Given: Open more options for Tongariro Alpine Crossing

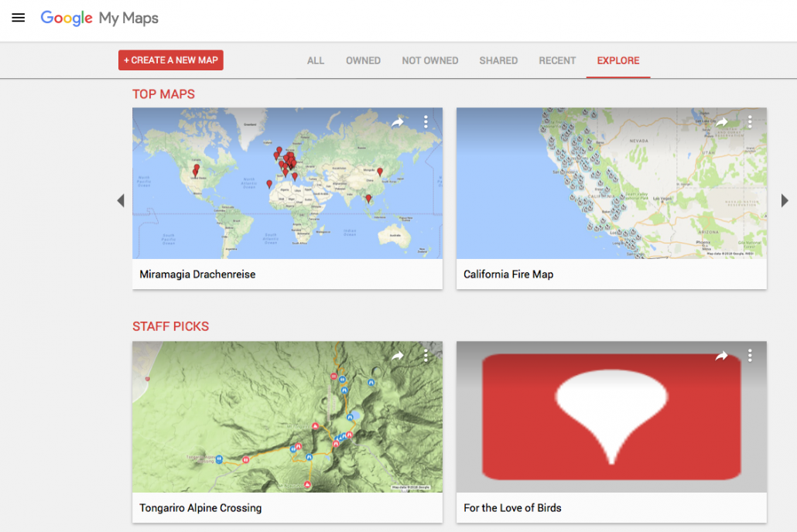Looking at the screenshot, I should point(426,356).
